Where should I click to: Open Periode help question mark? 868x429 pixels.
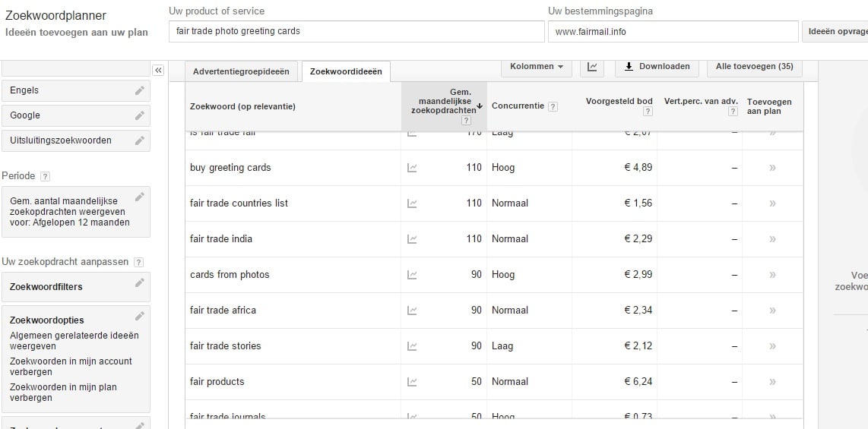coord(46,176)
